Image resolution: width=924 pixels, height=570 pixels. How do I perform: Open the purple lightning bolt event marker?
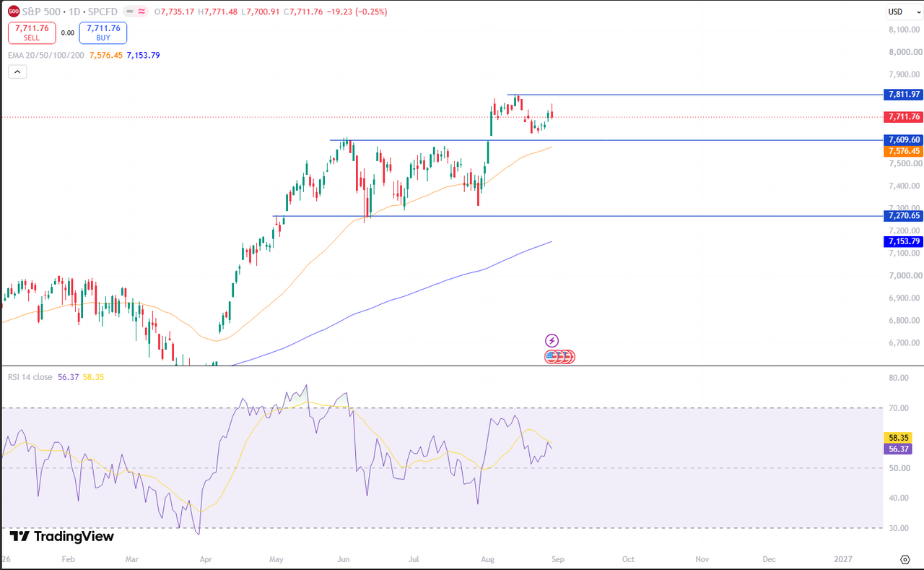click(552, 340)
